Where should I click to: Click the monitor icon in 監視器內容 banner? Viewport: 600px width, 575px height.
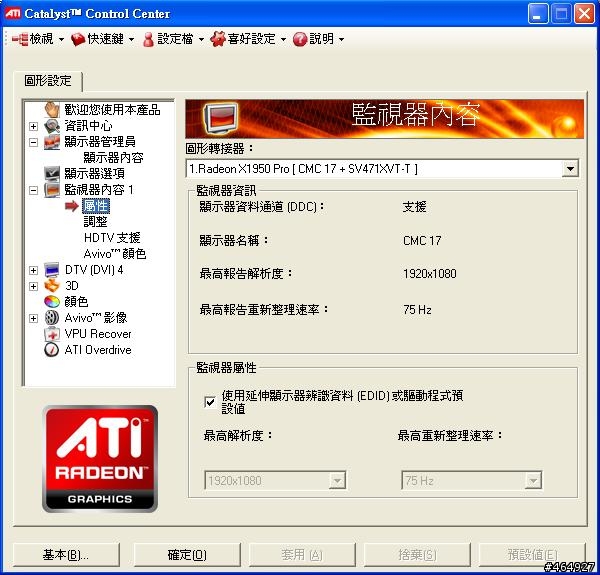tap(220, 119)
